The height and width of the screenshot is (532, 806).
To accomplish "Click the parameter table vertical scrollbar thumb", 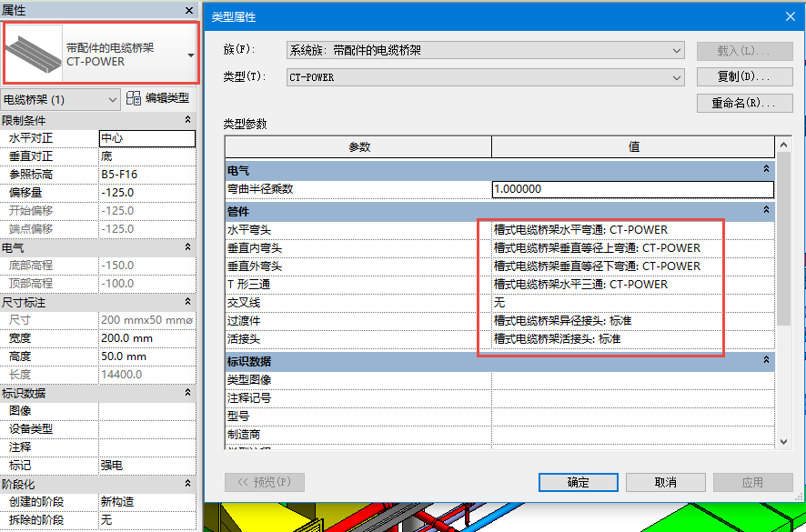I will (783, 239).
